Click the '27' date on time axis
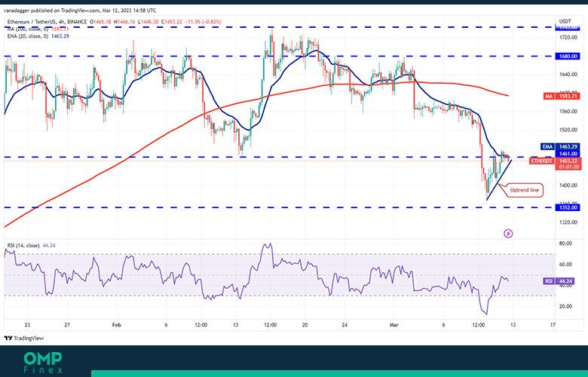The width and height of the screenshot is (588, 377). point(67,325)
